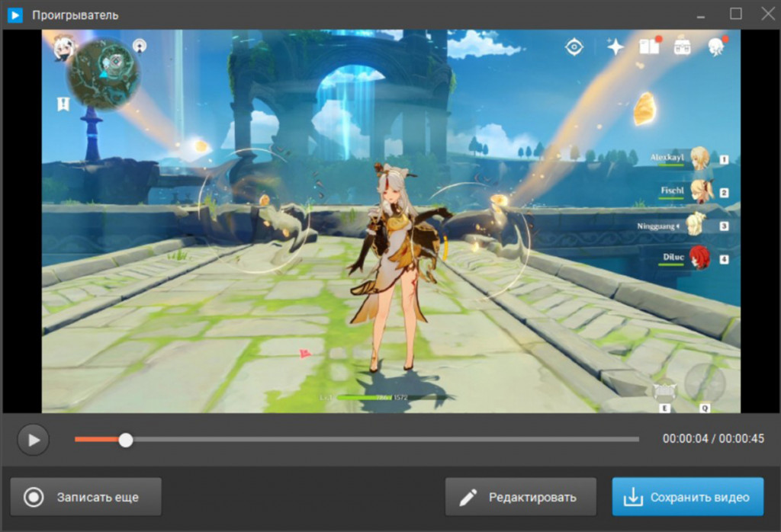Switch to party member Fischl
The width and height of the screenshot is (781, 532).
pyautogui.click(x=694, y=191)
